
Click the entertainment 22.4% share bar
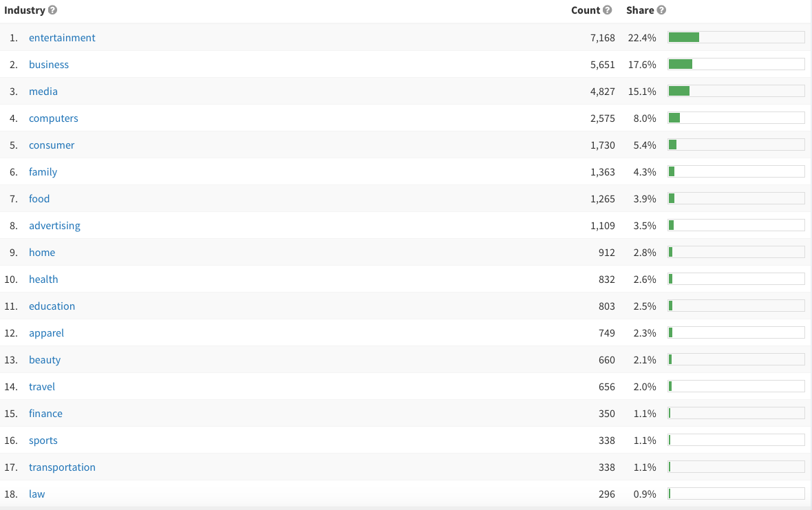click(x=736, y=38)
